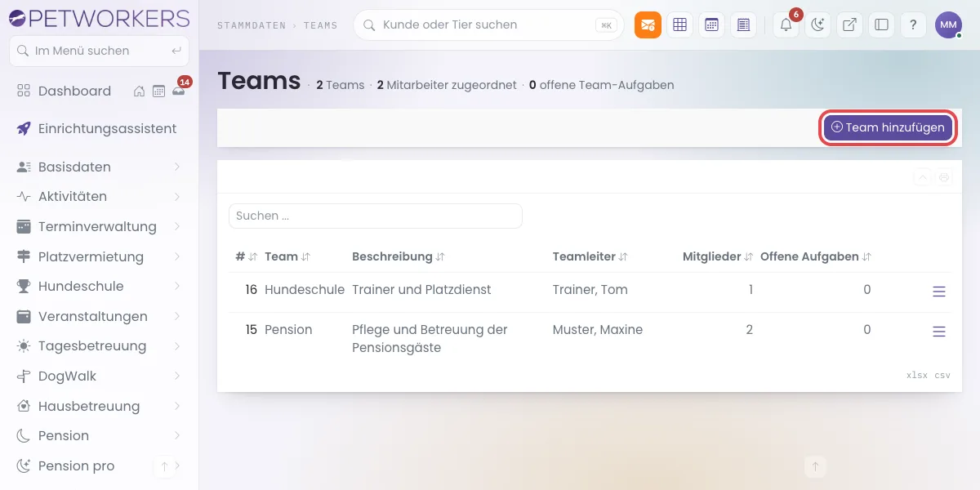Screen dimensions: 980x490
Task: Open the orange mail inbox icon
Action: (648, 24)
